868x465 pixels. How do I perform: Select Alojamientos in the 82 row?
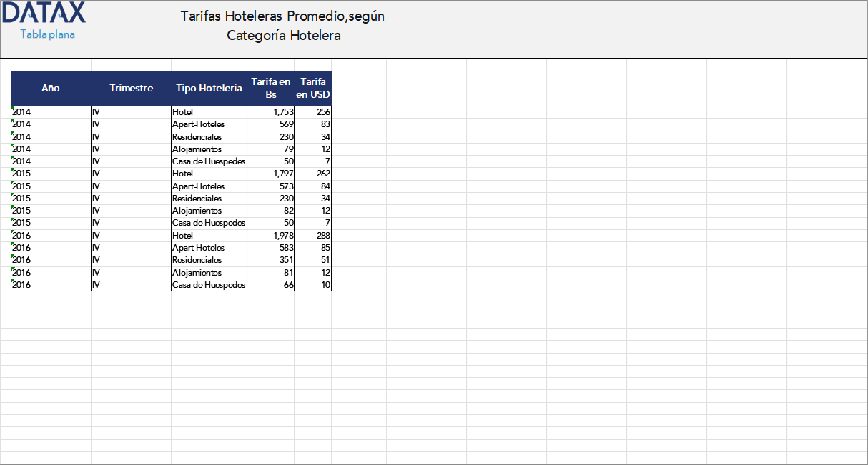coord(209,211)
